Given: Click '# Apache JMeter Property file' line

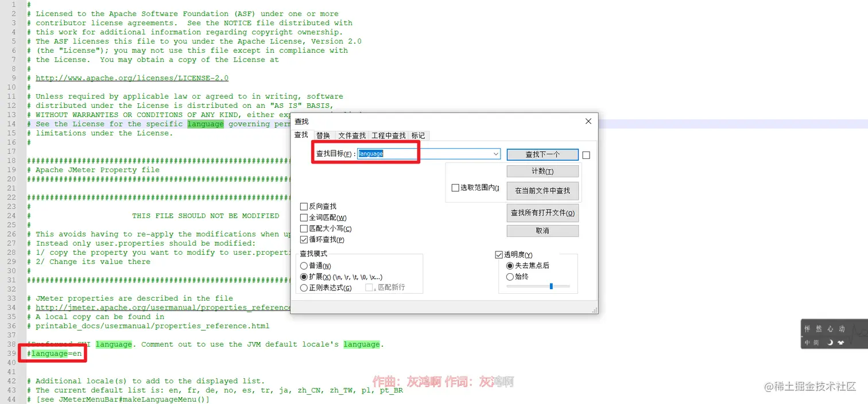Looking at the screenshot, I should pos(93,170).
